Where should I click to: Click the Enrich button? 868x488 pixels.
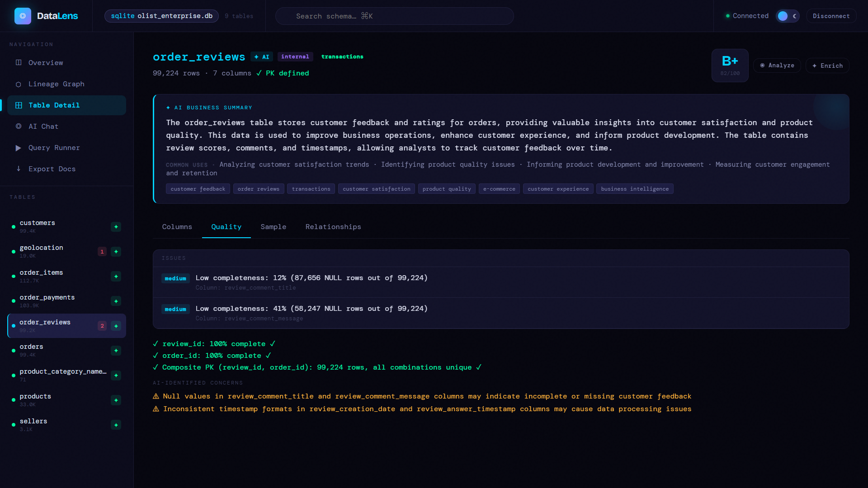pyautogui.click(x=827, y=66)
